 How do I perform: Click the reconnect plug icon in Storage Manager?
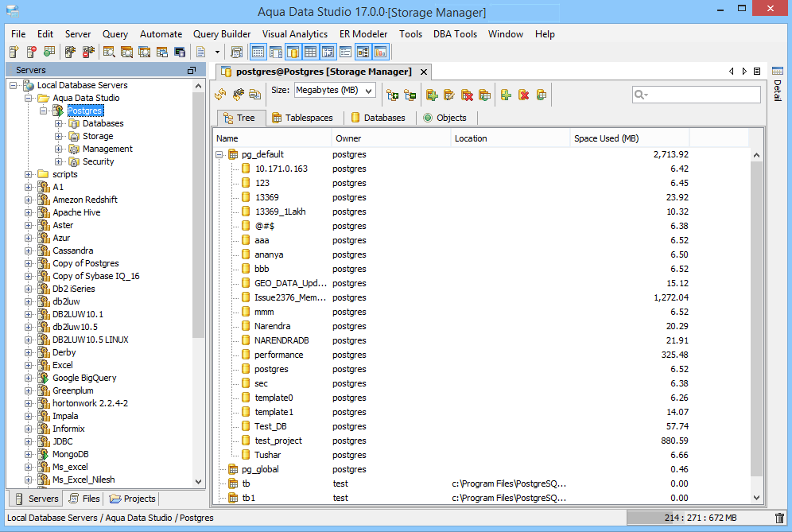pos(239,95)
